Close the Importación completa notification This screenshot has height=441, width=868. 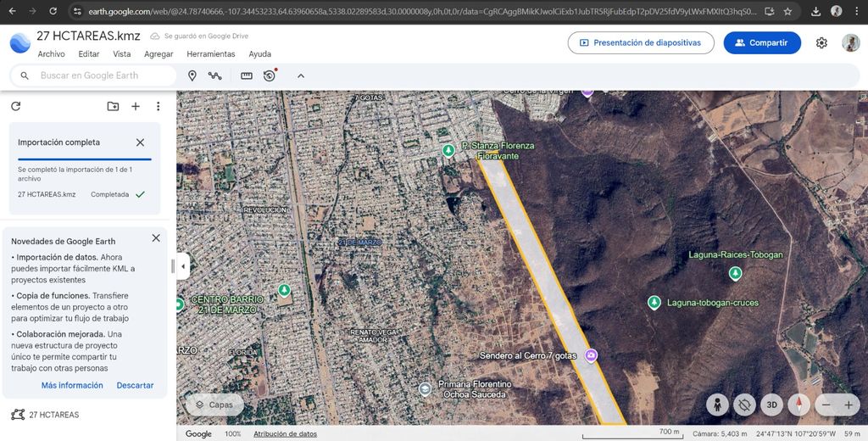(x=140, y=142)
